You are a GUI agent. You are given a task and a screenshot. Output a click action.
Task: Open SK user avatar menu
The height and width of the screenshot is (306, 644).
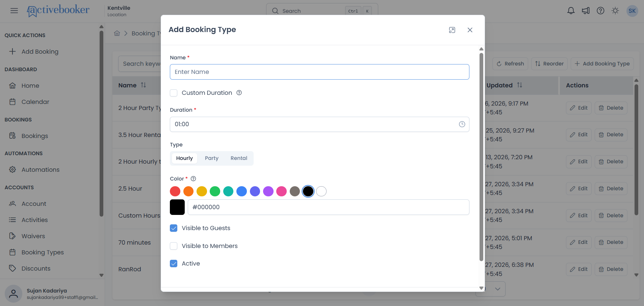[x=632, y=11]
